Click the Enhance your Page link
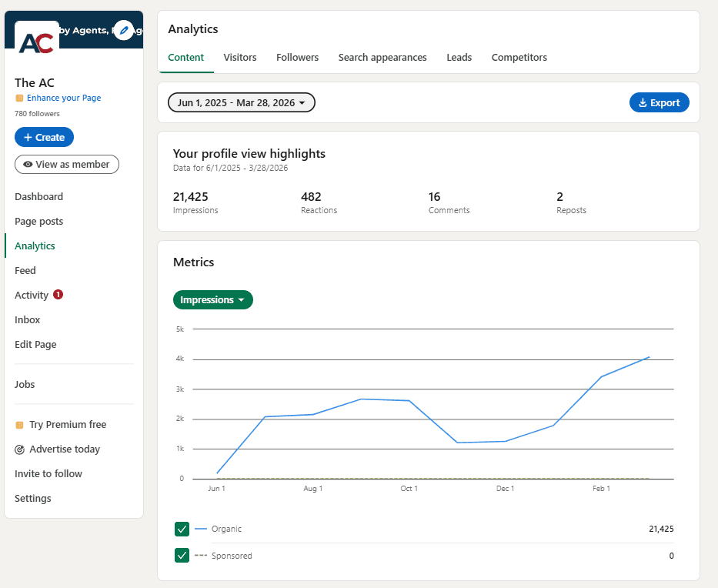This screenshot has width=718, height=588. pos(62,98)
